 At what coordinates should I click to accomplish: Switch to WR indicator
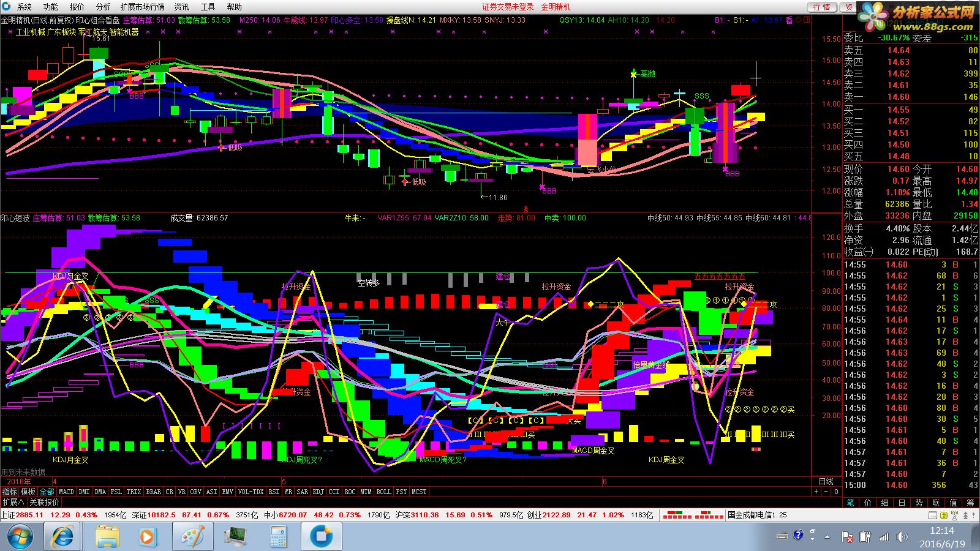(288, 492)
